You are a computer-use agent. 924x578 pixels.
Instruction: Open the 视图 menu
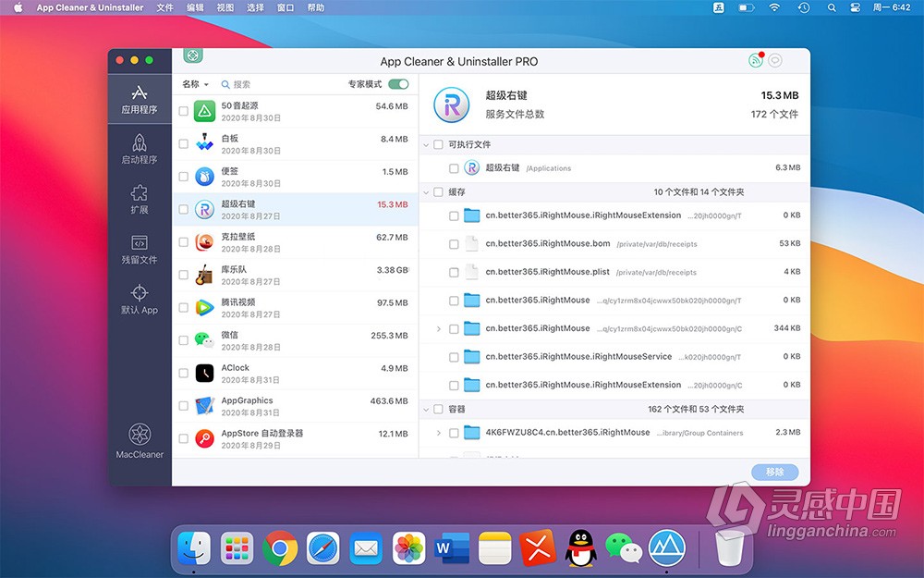coord(225,7)
